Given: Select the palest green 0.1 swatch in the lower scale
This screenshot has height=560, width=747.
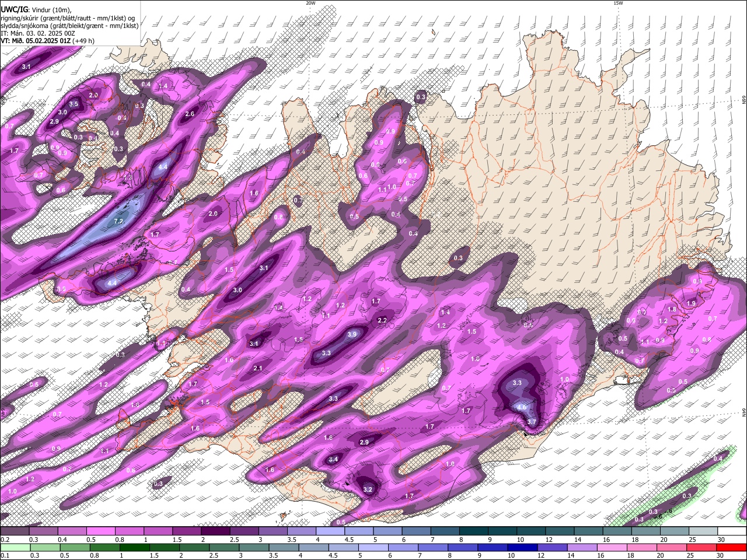Looking at the screenshot, I should click(15, 547).
